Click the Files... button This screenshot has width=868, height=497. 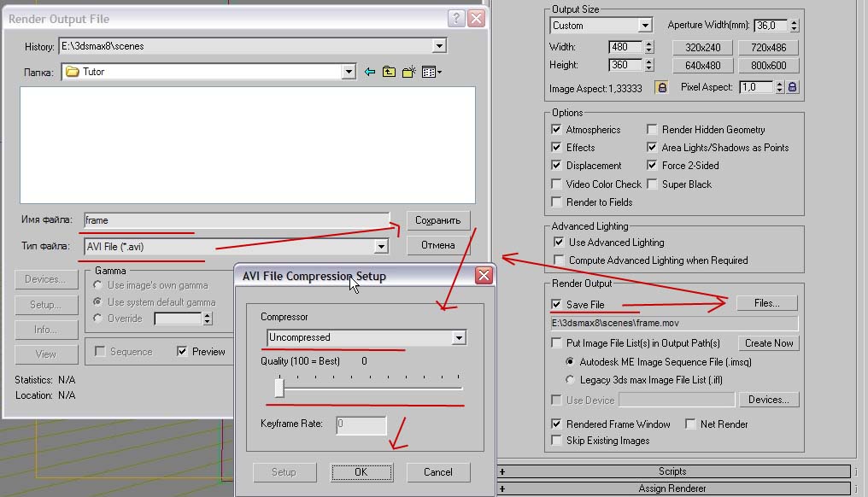coord(763,303)
